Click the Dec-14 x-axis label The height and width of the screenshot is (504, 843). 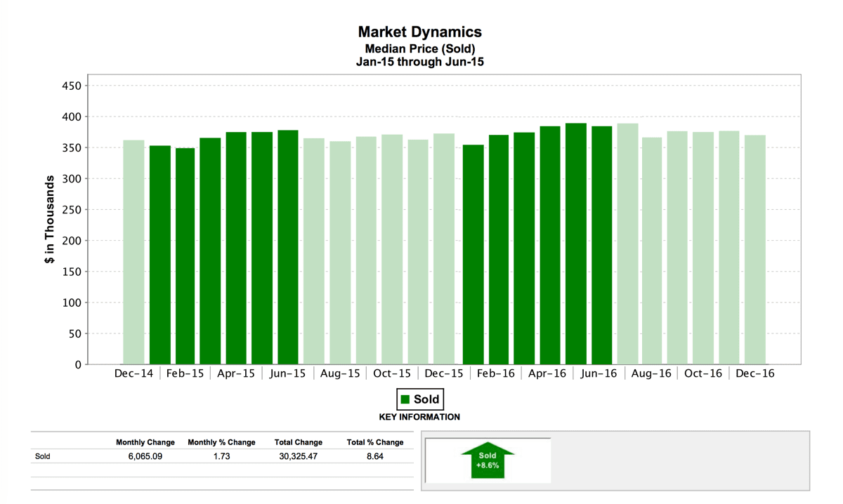click(133, 373)
